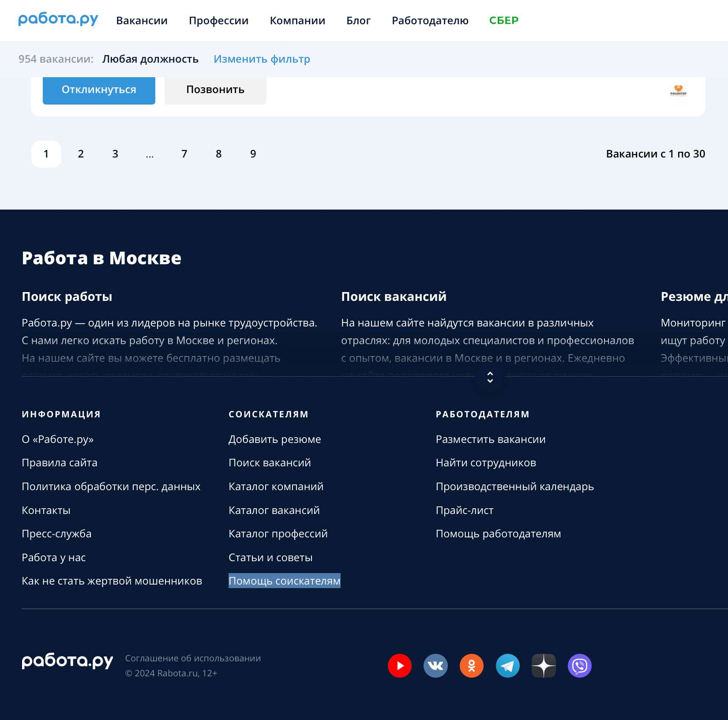
Task: Open the Вакансии menu item
Action: (x=142, y=20)
